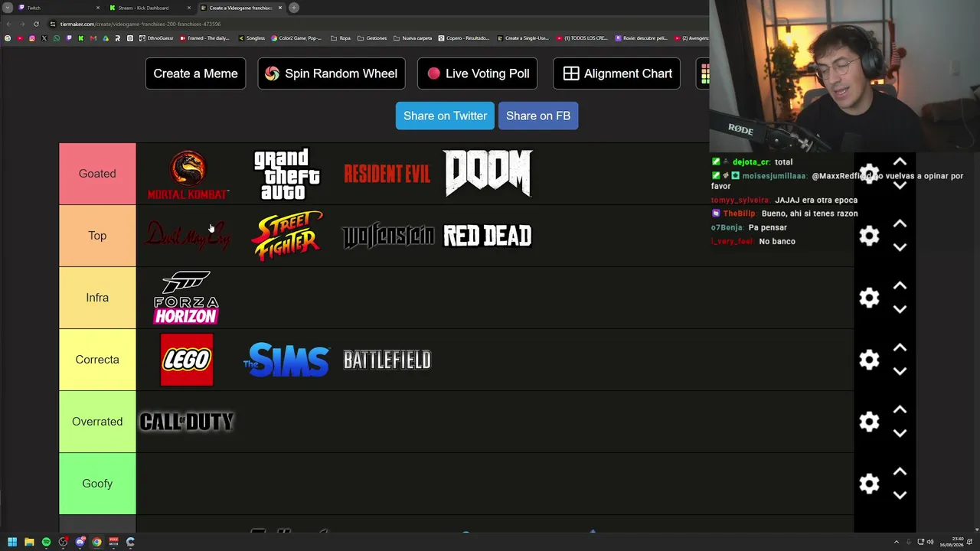Reload the current page

(36, 24)
